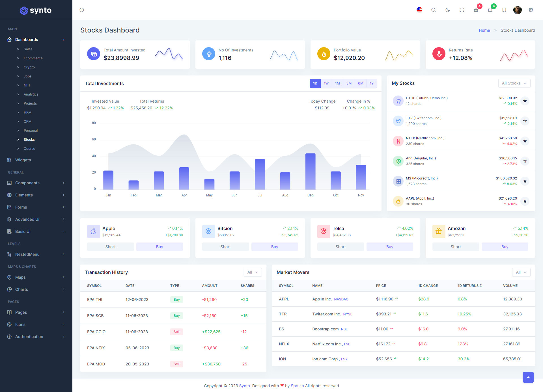Switch chart range to 1W tab
Viewport: 543px width, 392px height.
[326, 83]
